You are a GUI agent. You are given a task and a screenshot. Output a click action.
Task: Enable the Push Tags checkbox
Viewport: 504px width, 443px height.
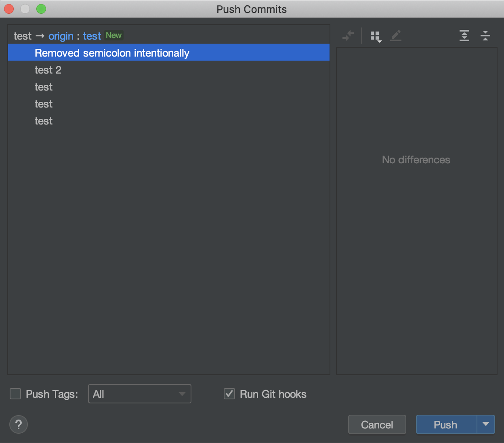click(15, 394)
